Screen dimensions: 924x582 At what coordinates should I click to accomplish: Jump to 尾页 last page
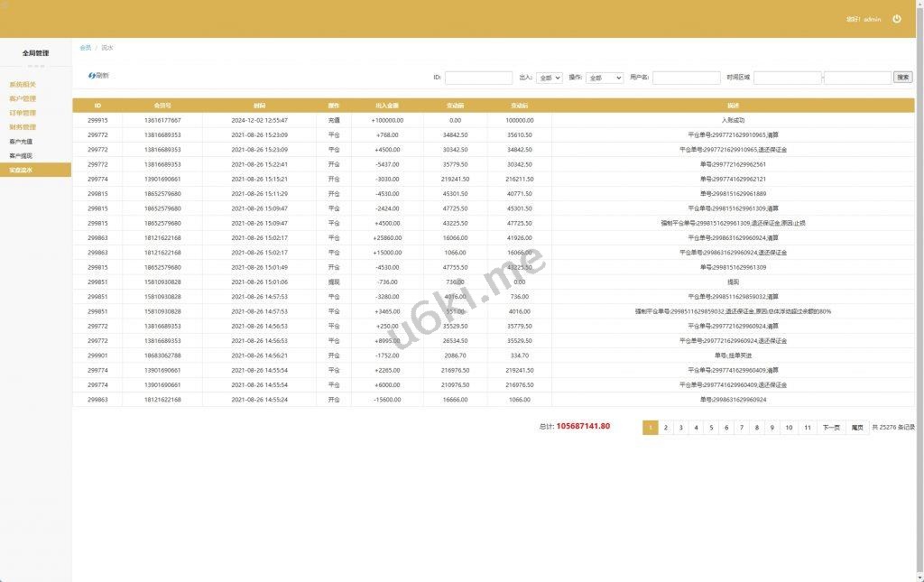pyautogui.click(x=856, y=428)
